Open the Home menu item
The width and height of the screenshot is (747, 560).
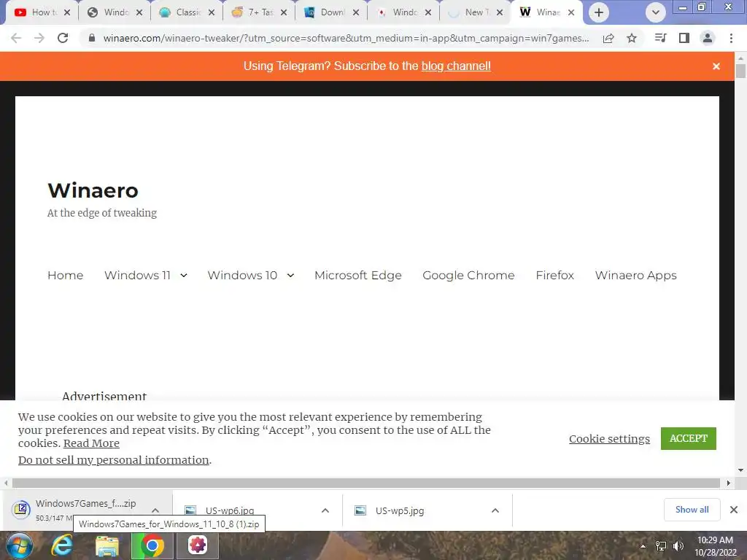point(65,275)
